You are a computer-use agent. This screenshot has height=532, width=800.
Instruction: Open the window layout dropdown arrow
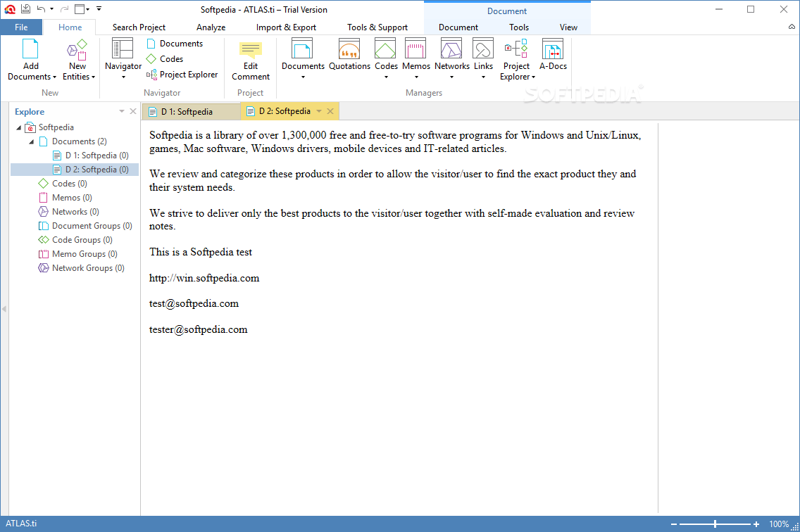click(88, 9)
